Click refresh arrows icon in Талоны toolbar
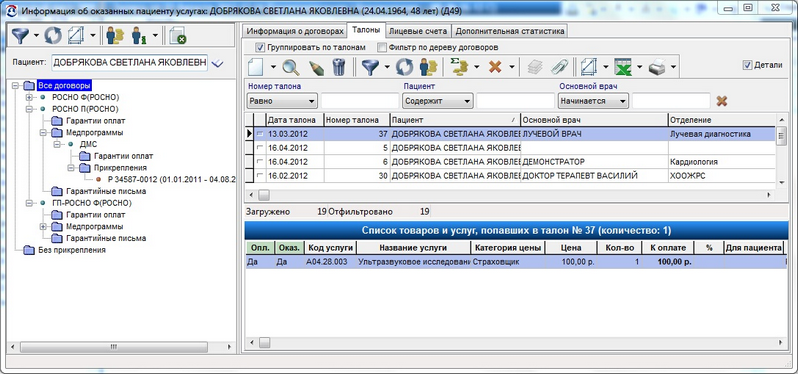Viewport: 798px width, 374px height. (405, 67)
